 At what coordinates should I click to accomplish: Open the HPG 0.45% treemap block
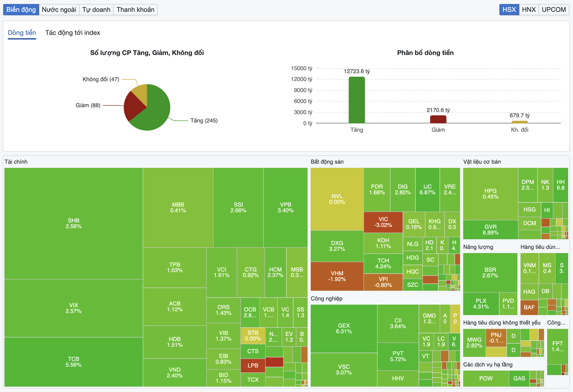(x=490, y=194)
